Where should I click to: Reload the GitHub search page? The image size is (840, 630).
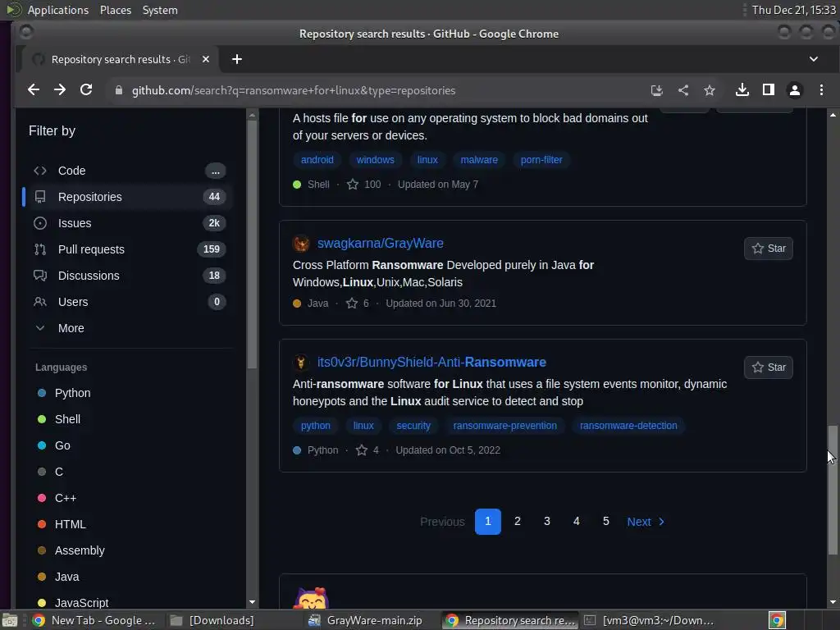pyautogui.click(x=86, y=90)
